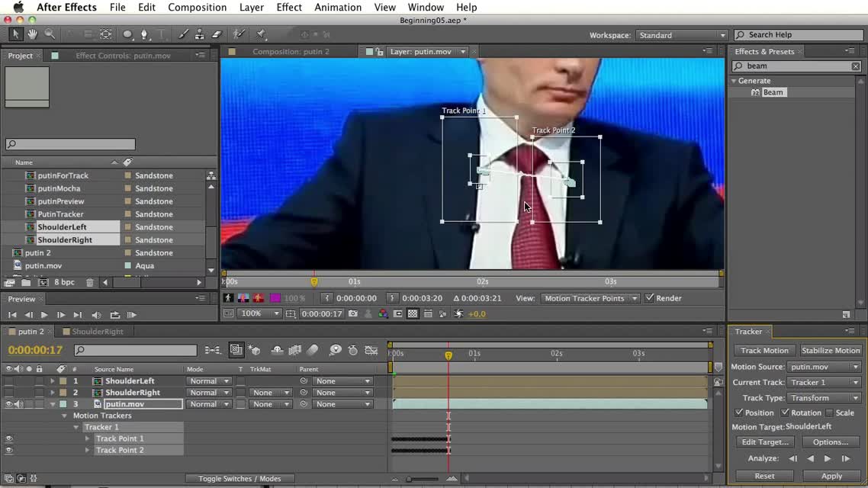Toggle Draft 3D in timeline
This screenshot has height=488, width=868.
click(255, 350)
